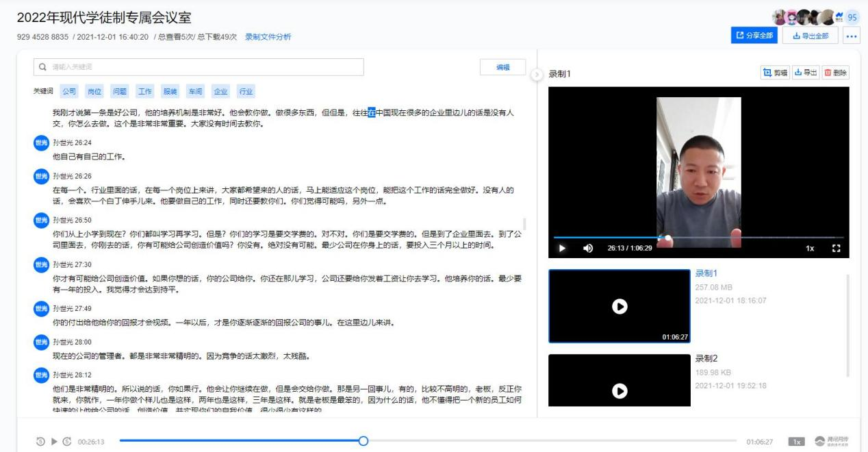Open the 录制文件分析 link

[268, 37]
